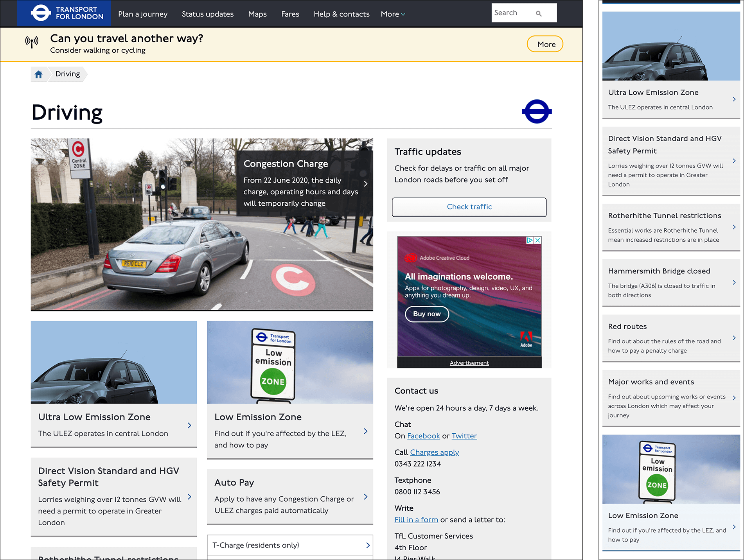Screen dimensions: 744x560
Task: Select Fares in the top navigation
Action: click(x=290, y=14)
